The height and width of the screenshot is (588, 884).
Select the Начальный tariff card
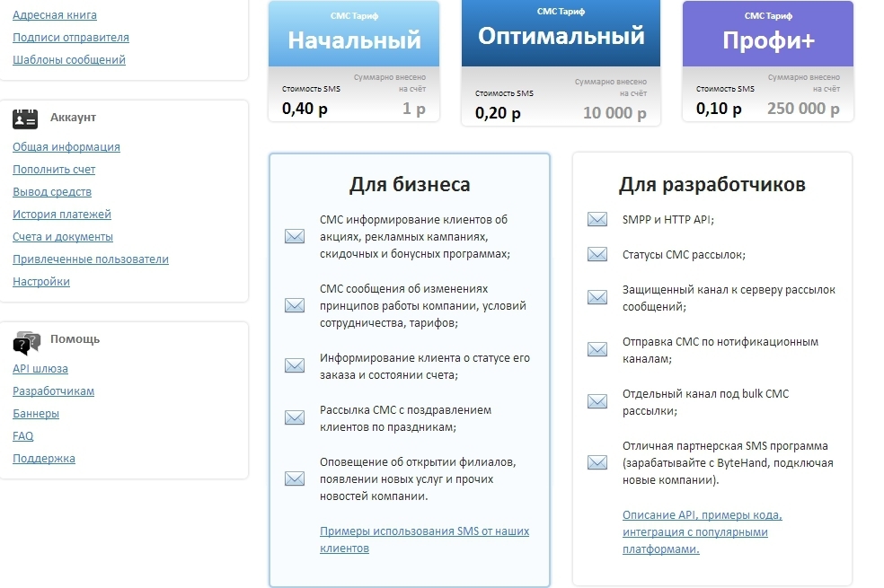[354, 61]
